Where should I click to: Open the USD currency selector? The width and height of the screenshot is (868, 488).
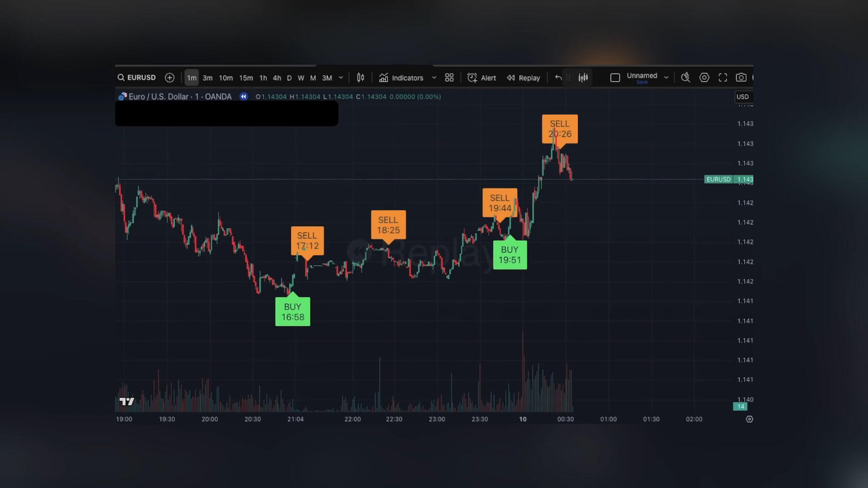click(x=742, y=97)
